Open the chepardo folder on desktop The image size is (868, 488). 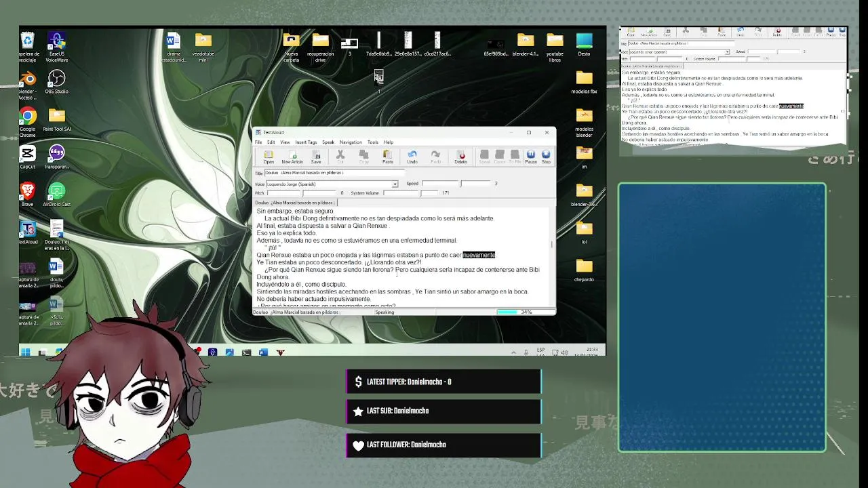pos(584,270)
